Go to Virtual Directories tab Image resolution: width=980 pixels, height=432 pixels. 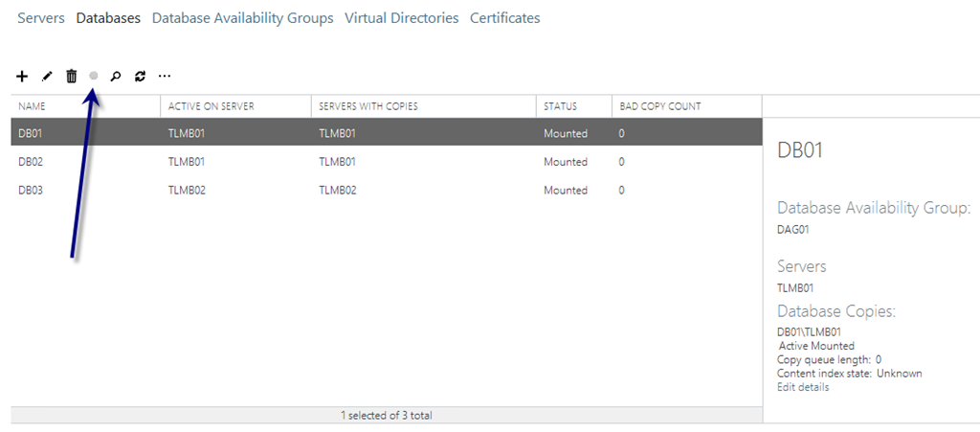coord(402,18)
